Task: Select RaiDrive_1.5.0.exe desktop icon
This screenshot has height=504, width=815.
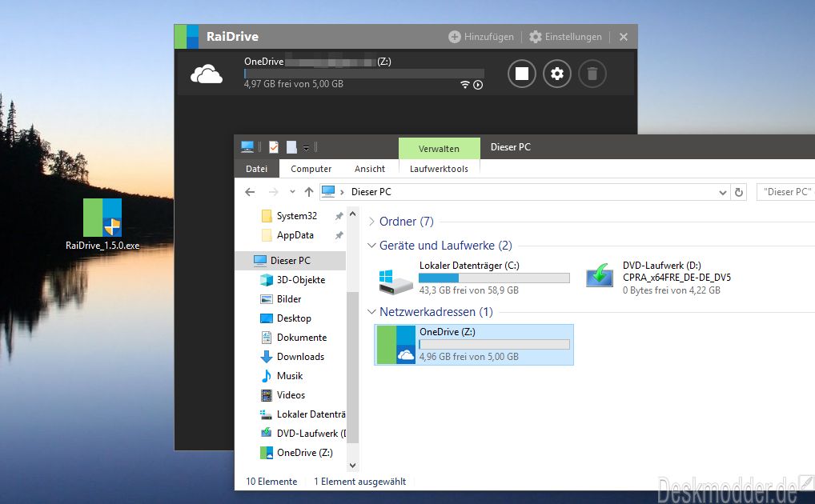Action: point(102,225)
